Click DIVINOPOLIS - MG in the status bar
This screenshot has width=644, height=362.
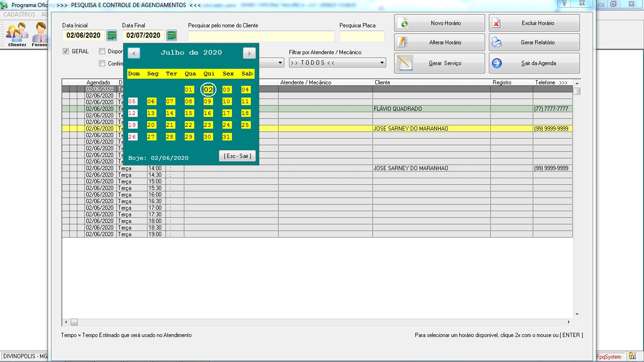click(x=25, y=357)
